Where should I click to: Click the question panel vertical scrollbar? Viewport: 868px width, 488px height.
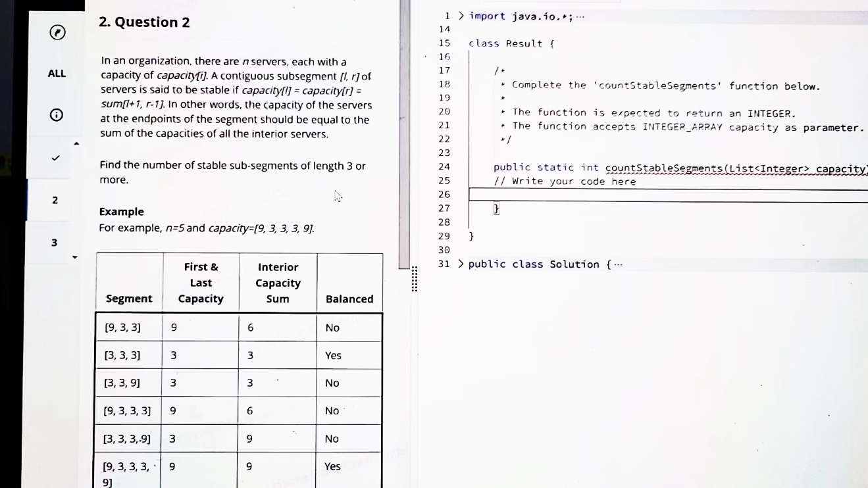pos(404,134)
